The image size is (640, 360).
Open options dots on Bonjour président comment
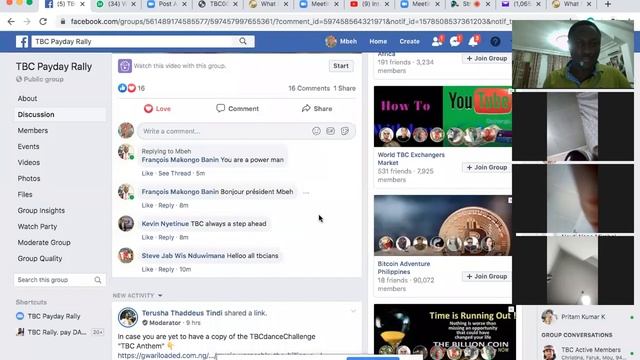(306, 192)
